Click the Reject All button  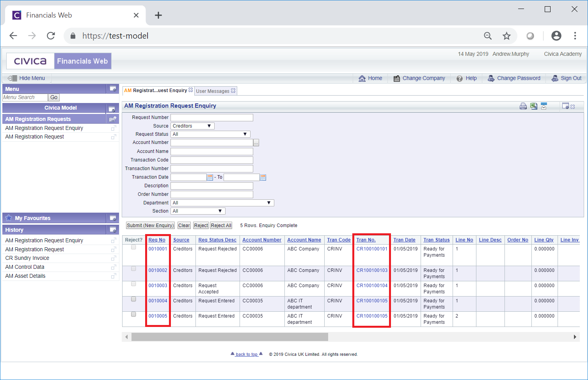click(x=221, y=226)
